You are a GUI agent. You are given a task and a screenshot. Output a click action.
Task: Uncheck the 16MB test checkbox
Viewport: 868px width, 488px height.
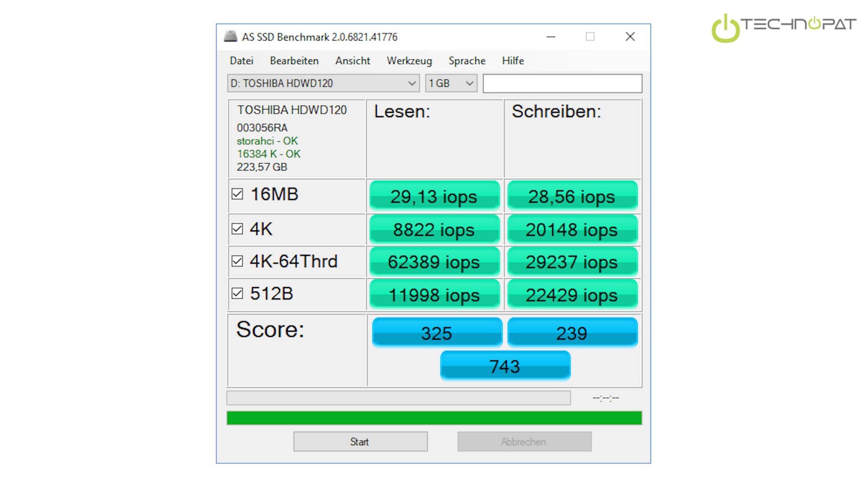pos(237,194)
